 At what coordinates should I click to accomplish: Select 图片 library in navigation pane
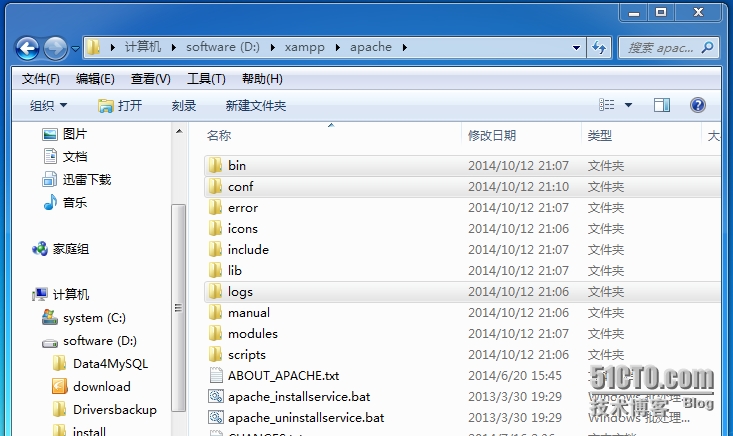click(65, 134)
